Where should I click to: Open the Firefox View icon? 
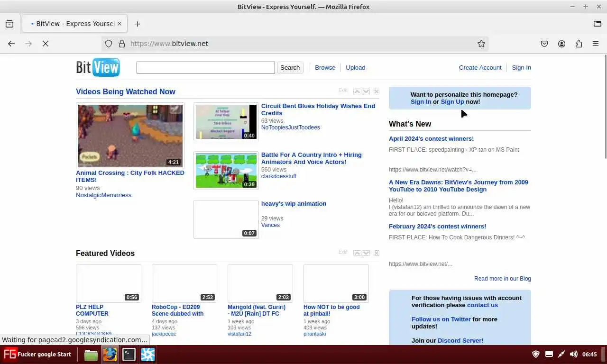[x=9, y=24]
